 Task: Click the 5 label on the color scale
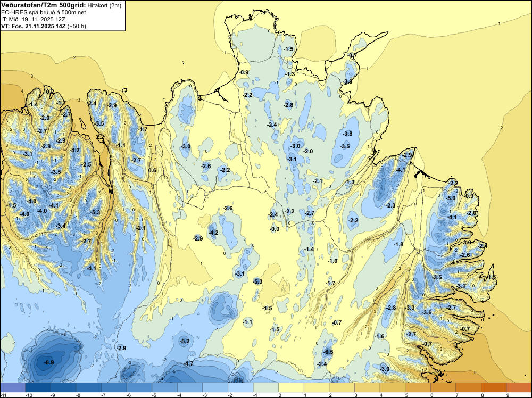pos(406,395)
